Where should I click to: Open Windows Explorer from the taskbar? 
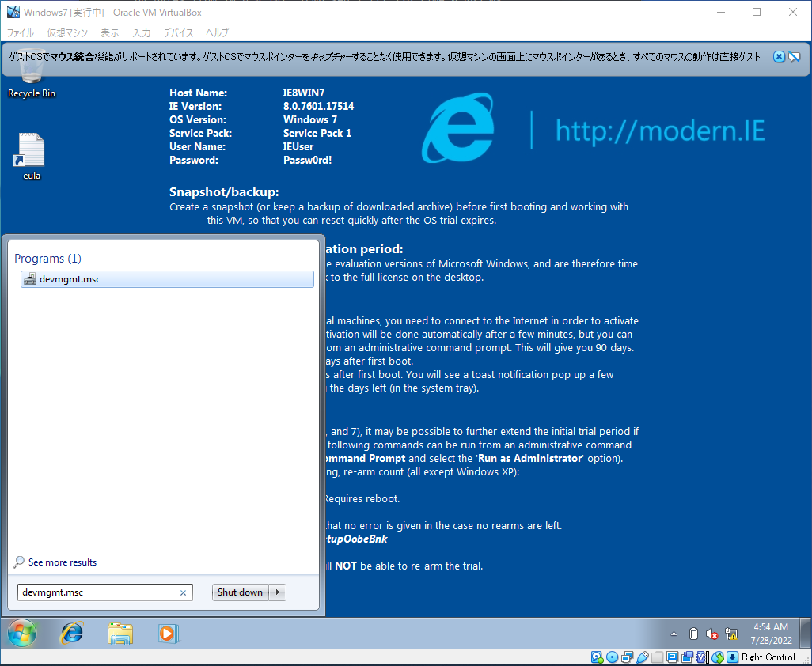[x=120, y=633]
